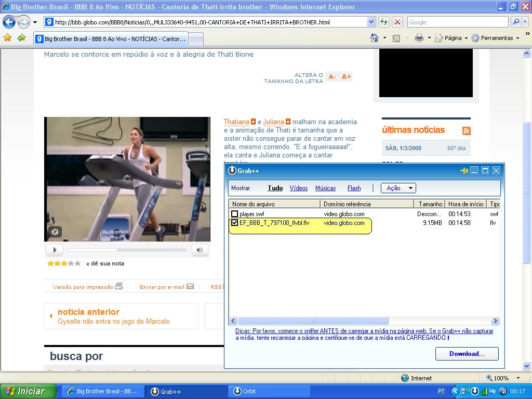Open the Página menu
The width and height of the screenshot is (532, 399).
click(x=451, y=38)
